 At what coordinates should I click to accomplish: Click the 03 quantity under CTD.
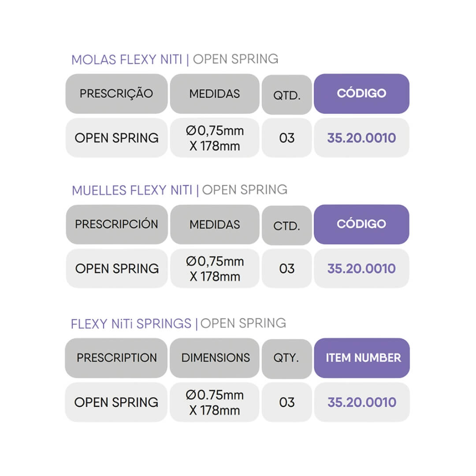tap(286, 268)
